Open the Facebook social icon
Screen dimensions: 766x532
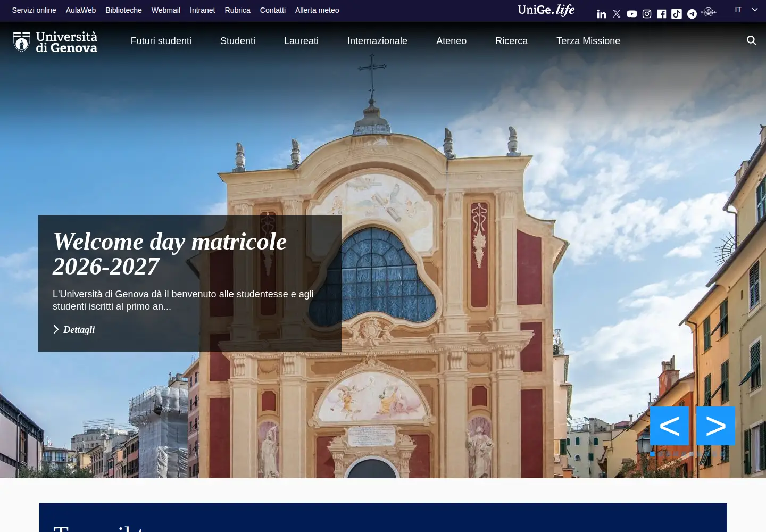tap(662, 14)
